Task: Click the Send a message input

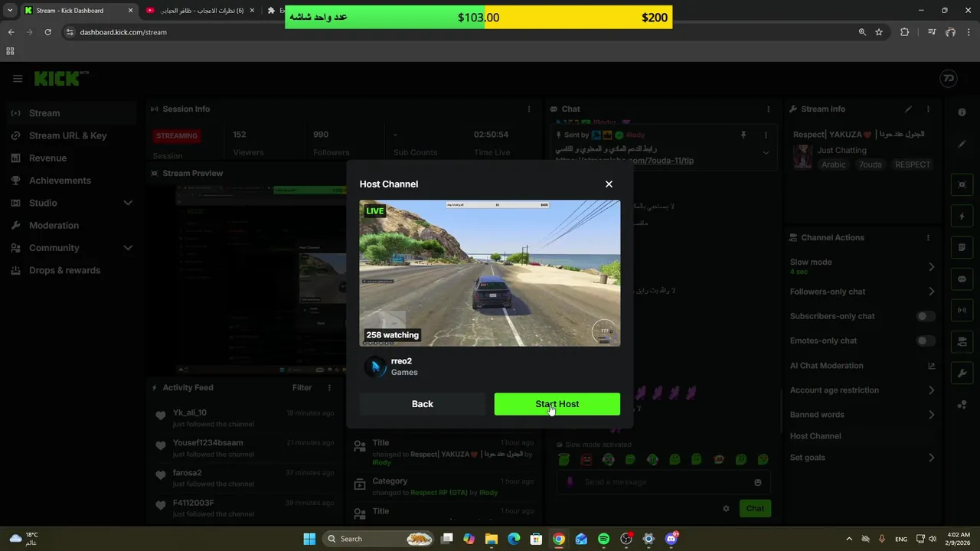Action: coord(663,482)
